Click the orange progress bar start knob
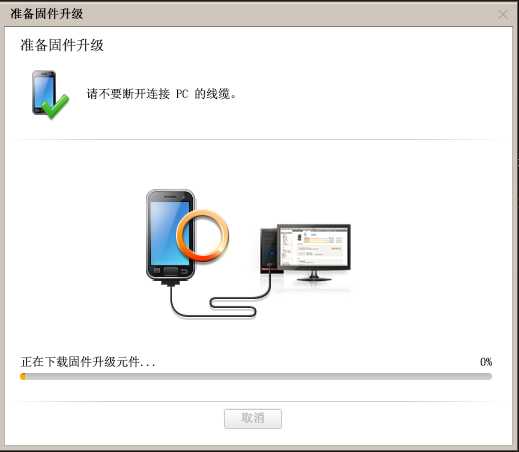This screenshot has height=452, width=519. coord(23,376)
